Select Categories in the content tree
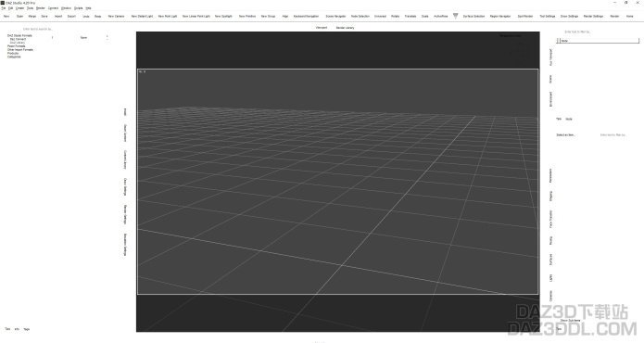The height and width of the screenshot is (343, 644). point(14,57)
